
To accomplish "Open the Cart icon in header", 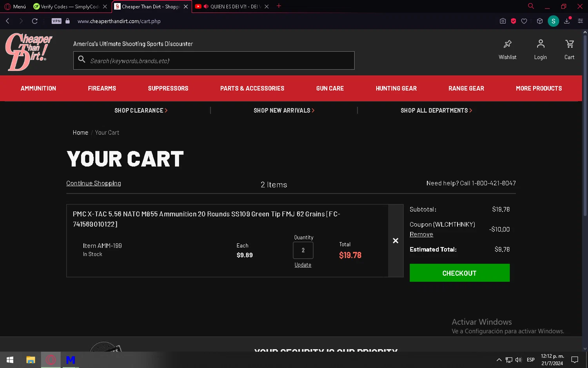I will [569, 44].
